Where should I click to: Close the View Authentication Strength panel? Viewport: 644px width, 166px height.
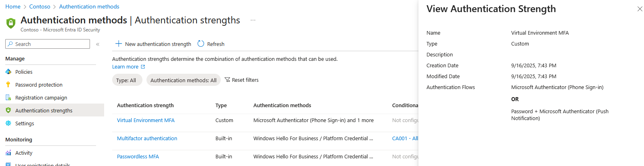tap(640, 9)
